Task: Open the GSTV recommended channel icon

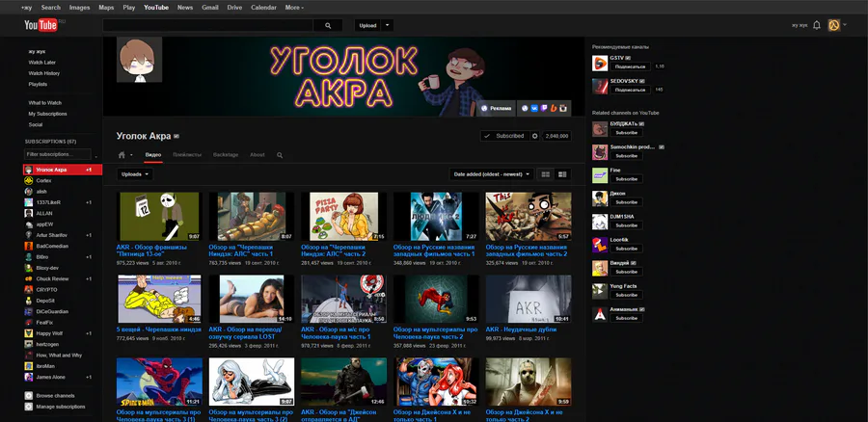Action: pos(600,63)
